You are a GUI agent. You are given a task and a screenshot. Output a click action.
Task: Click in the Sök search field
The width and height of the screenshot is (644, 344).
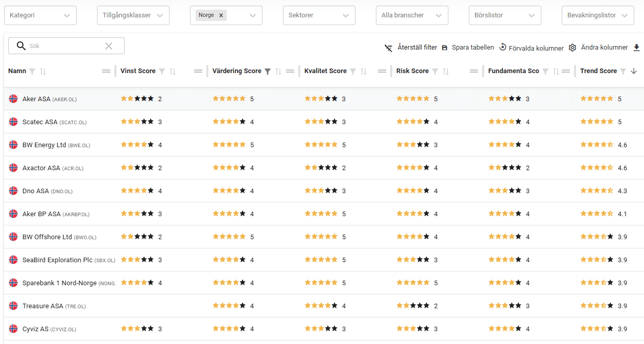[64, 46]
